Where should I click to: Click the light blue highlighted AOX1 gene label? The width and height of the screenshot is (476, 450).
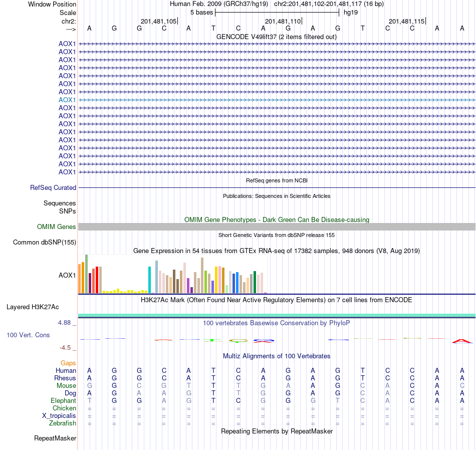tap(67, 100)
